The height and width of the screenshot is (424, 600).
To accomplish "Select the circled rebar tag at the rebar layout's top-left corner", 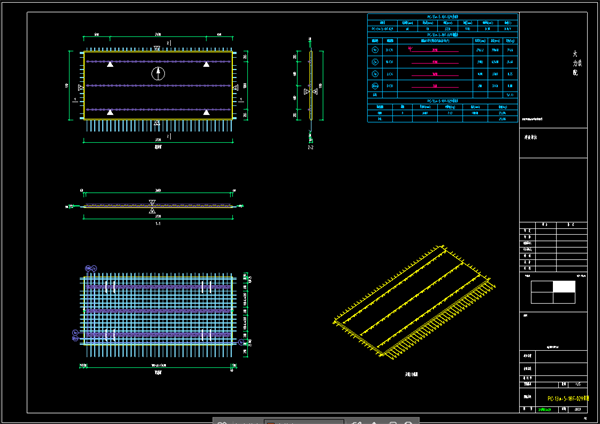I will coord(91,269).
